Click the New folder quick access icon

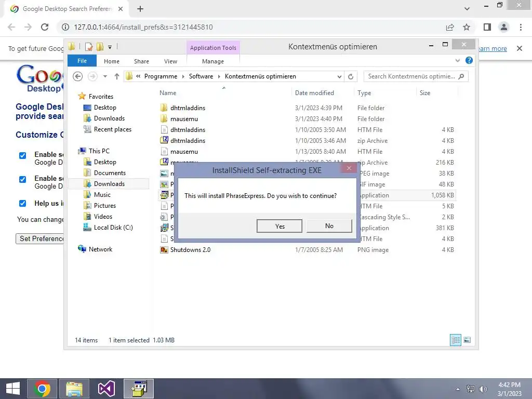[x=100, y=47]
